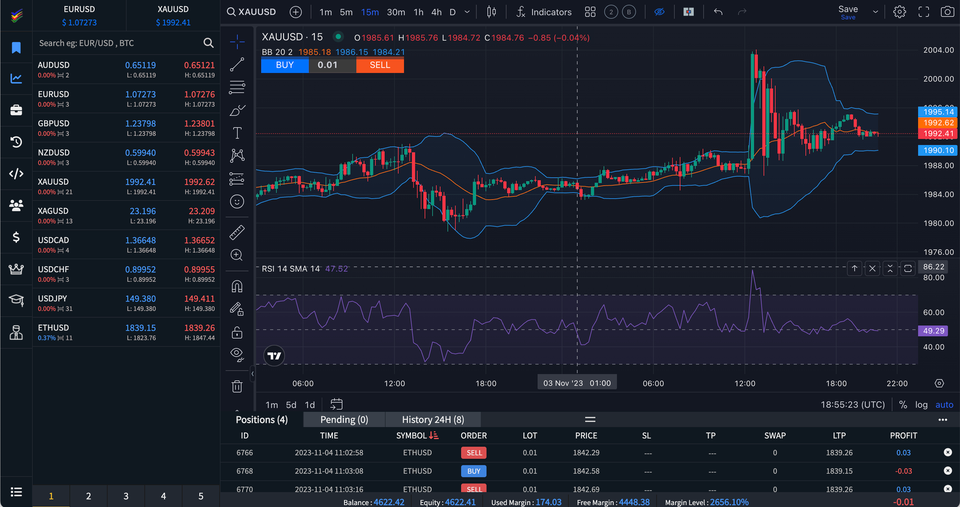Toggle hide all drawings eye icon

237,354
